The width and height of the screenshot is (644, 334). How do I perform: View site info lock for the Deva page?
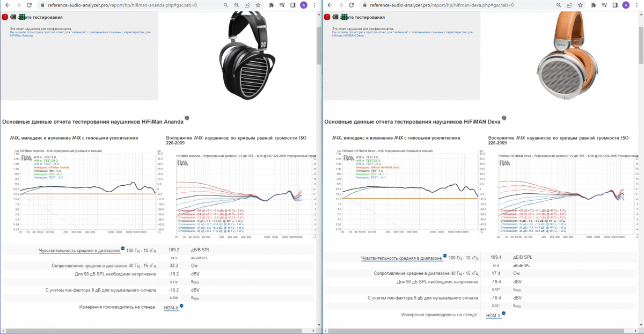pyautogui.click(x=365, y=5)
